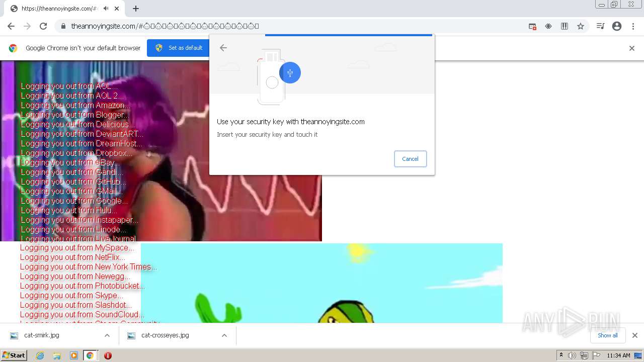The width and height of the screenshot is (644, 362).
Task: Click 'Logging you out from Slashdot...' text
Action: (76, 305)
